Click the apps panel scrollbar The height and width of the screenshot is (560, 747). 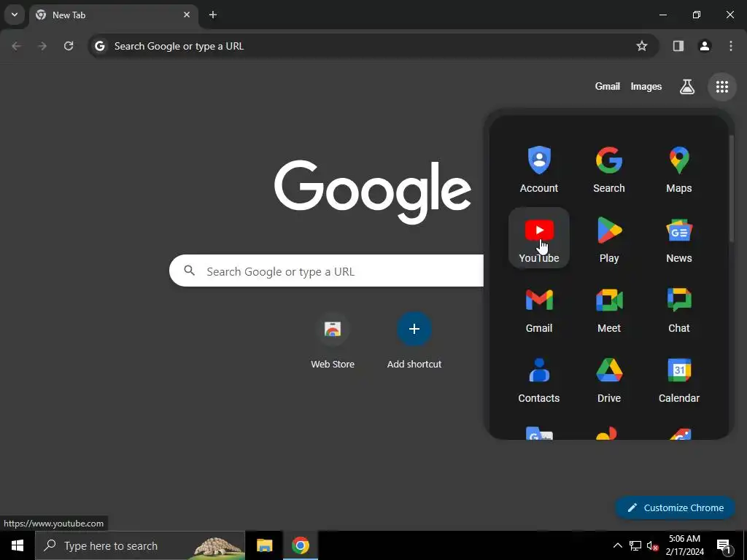coord(731,188)
